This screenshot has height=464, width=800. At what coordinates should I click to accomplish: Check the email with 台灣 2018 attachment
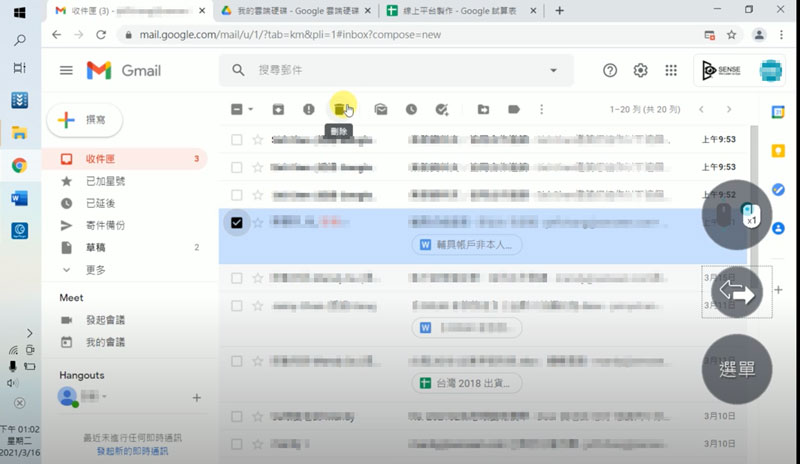point(237,361)
